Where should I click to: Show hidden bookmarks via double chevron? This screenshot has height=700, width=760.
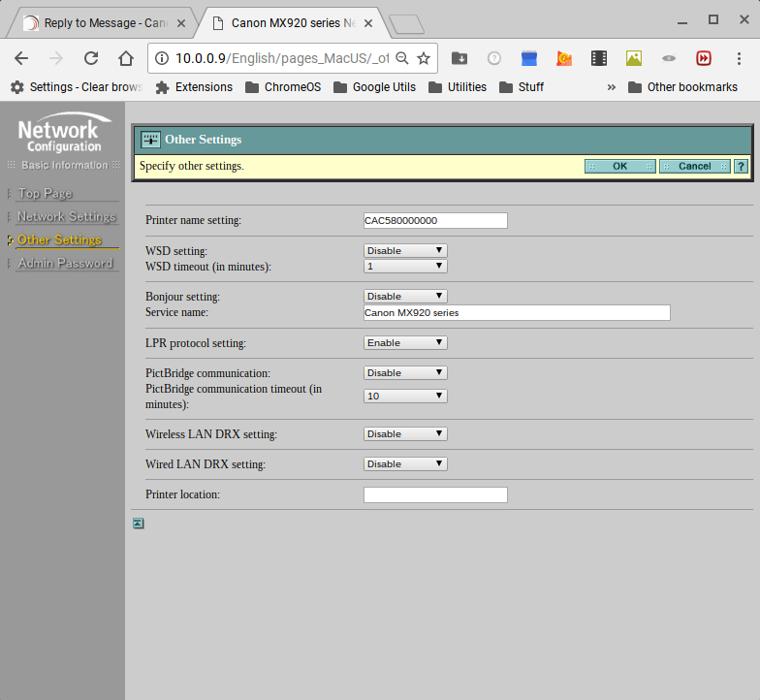pos(611,87)
